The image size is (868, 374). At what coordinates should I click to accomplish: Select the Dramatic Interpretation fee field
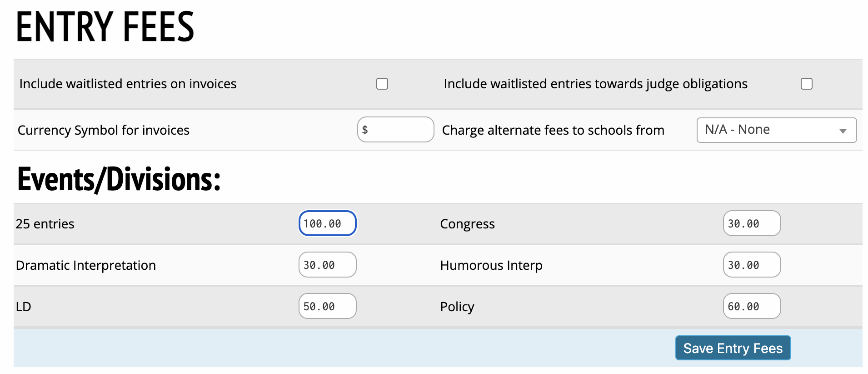click(327, 265)
